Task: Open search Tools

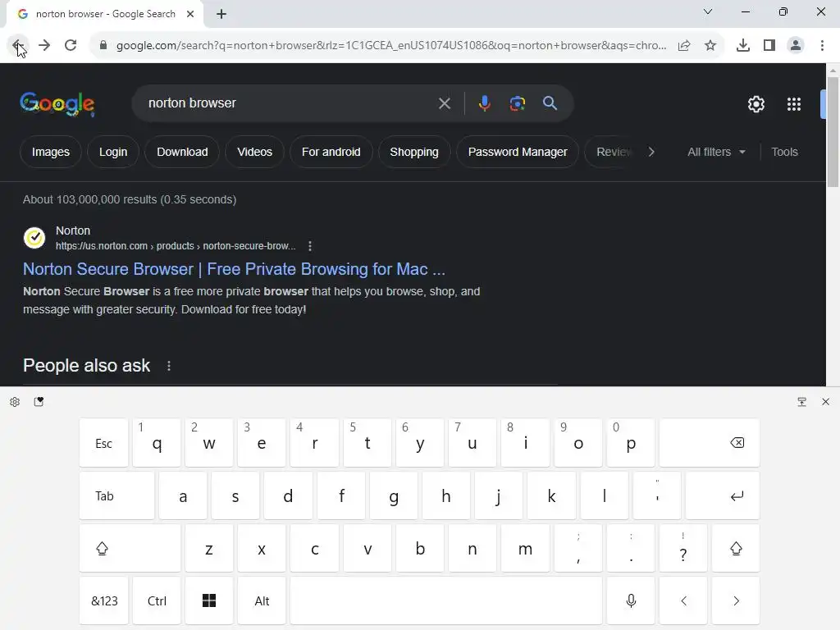Action: tap(784, 152)
